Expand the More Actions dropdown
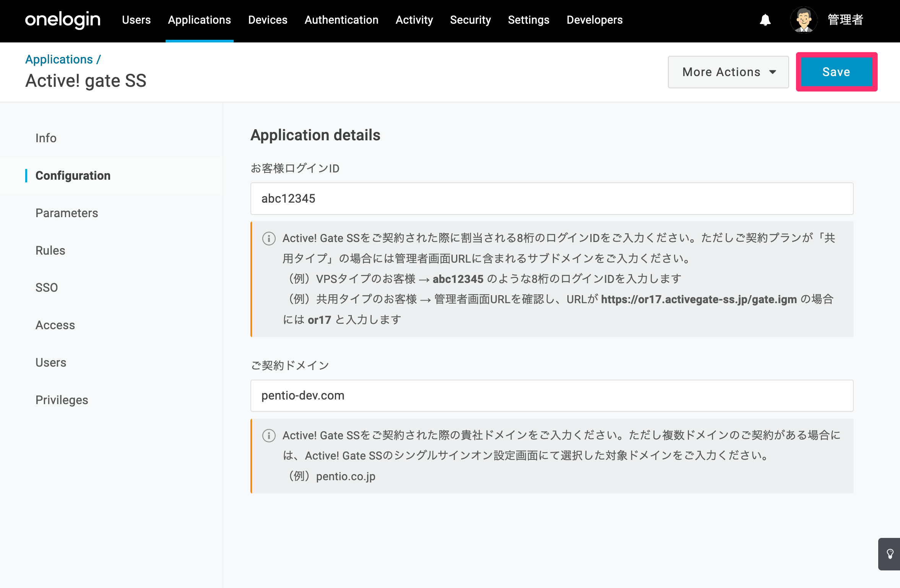 coord(728,72)
